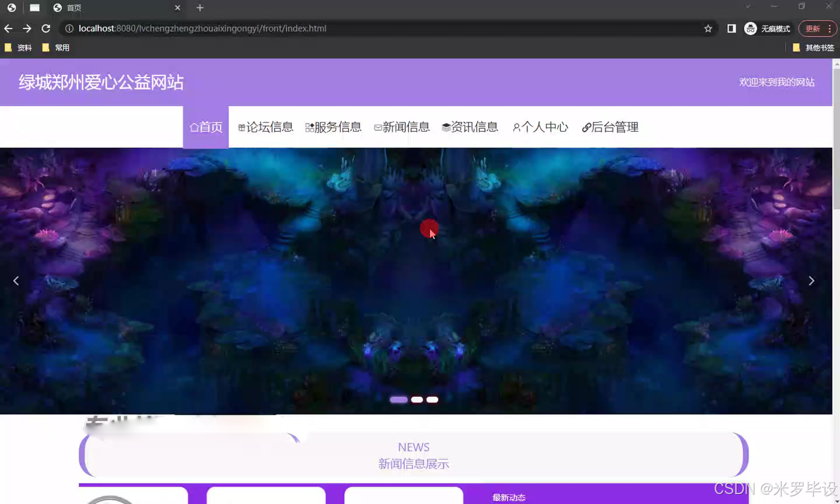Image resolution: width=840 pixels, height=504 pixels.
Task: Select the second carousel indicator dot
Action: 416,399
